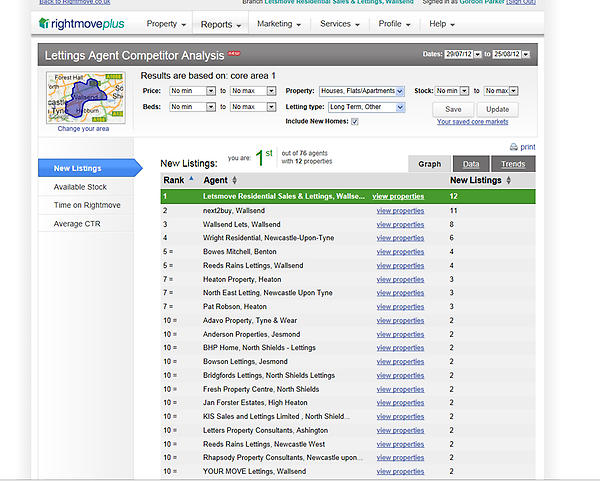View properties for Bridgfords Lettings
This screenshot has width=600, height=481.
tap(400, 376)
